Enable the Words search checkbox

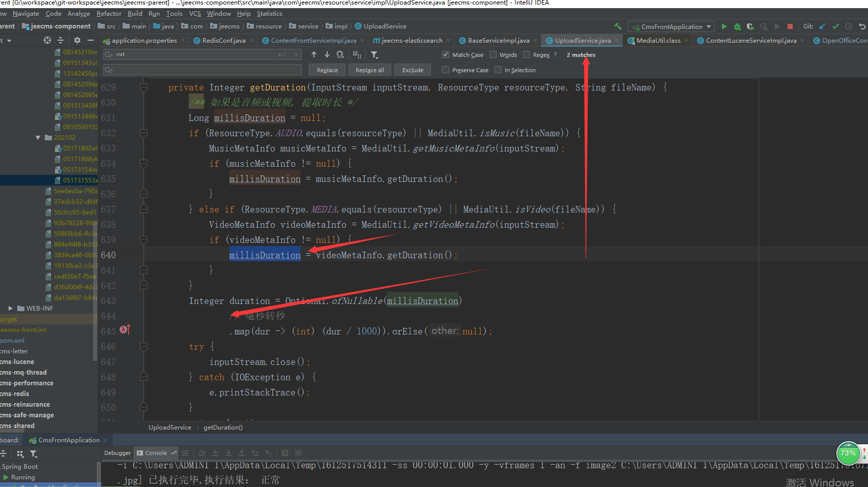493,54
